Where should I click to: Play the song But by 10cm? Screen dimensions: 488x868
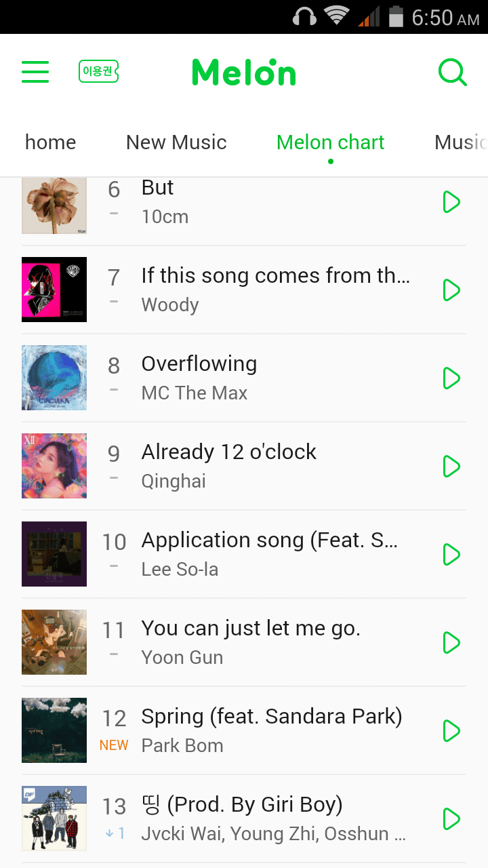pos(451,202)
